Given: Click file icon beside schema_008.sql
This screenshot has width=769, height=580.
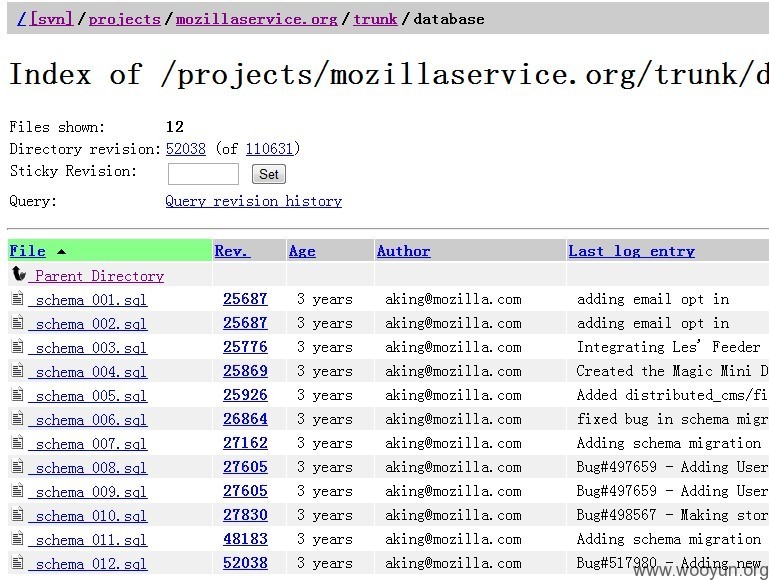Looking at the screenshot, I should pos(18,466).
